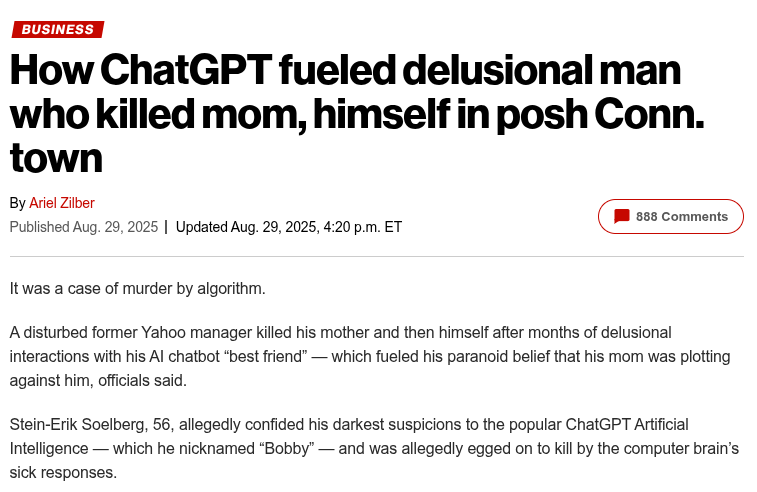Image resolution: width=757 pixels, height=492 pixels.
Task: Open author Ariel Zilber's profile link
Action: pos(61,203)
